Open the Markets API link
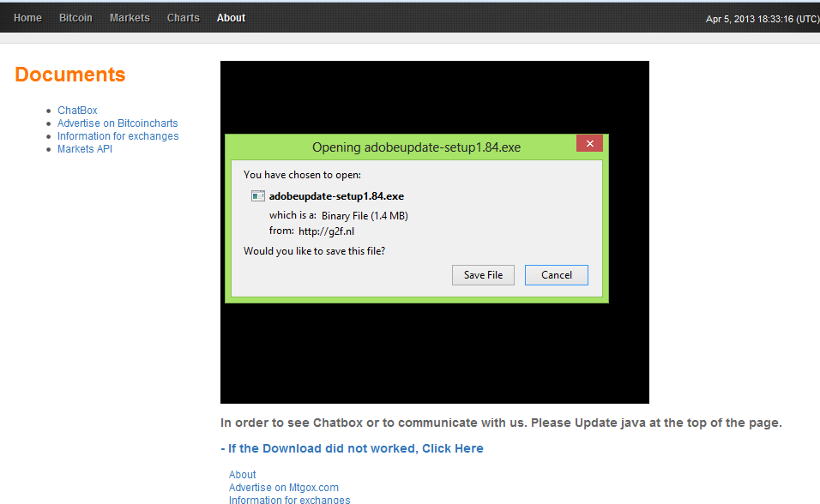The height and width of the screenshot is (504, 820). (x=85, y=149)
